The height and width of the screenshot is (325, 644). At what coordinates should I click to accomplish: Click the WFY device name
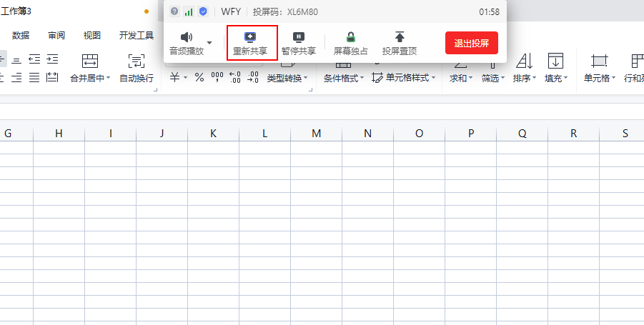(231, 11)
